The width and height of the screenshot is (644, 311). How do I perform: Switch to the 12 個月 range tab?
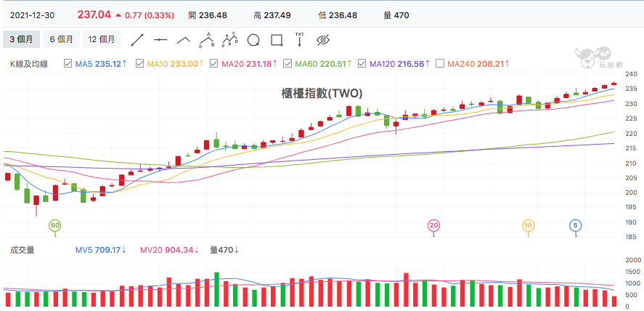coord(102,39)
